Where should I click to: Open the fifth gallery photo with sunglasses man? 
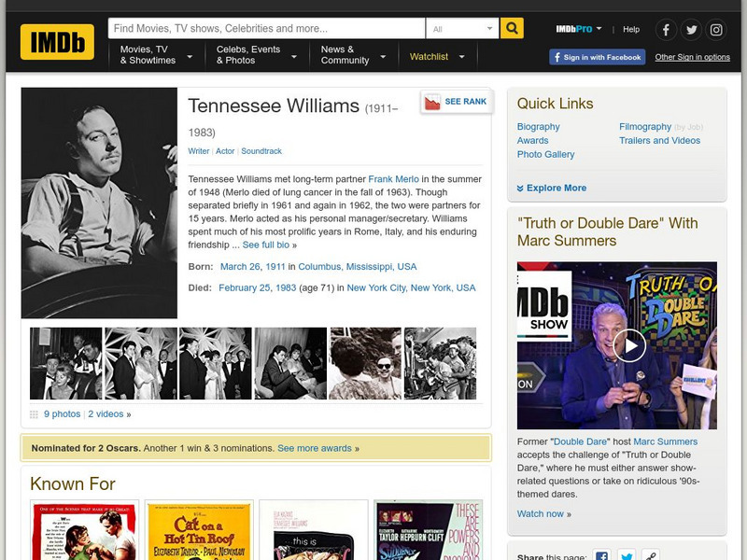[x=365, y=363]
